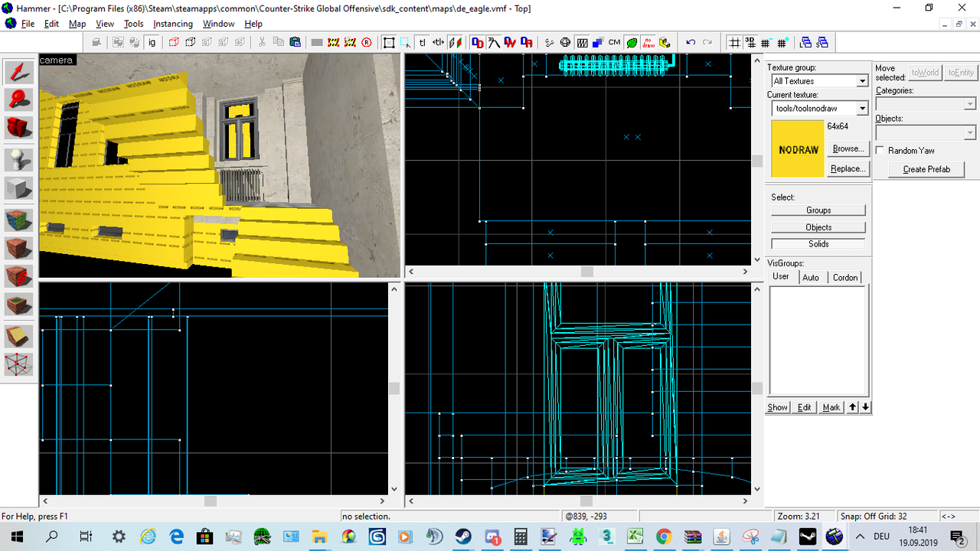Open the Map menu
The height and width of the screenshot is (551, 980).
[x=77, y=24]
